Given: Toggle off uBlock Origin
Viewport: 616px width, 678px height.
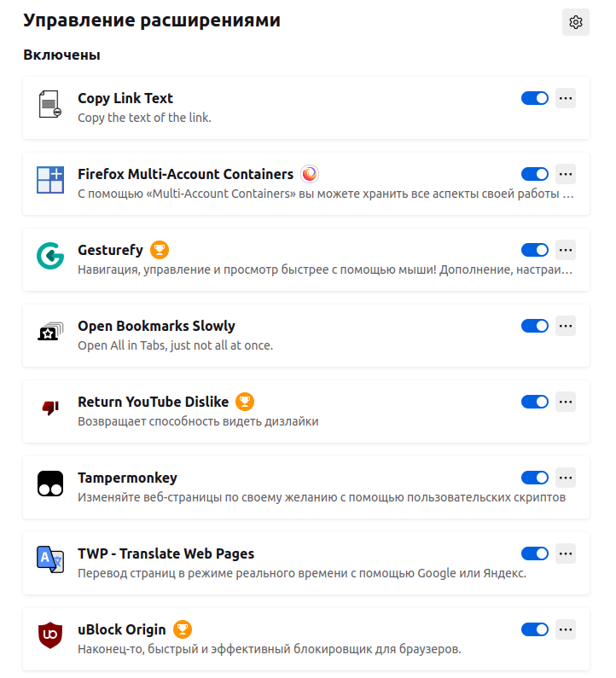Looking at the screenshot, I should coord(535,629).
